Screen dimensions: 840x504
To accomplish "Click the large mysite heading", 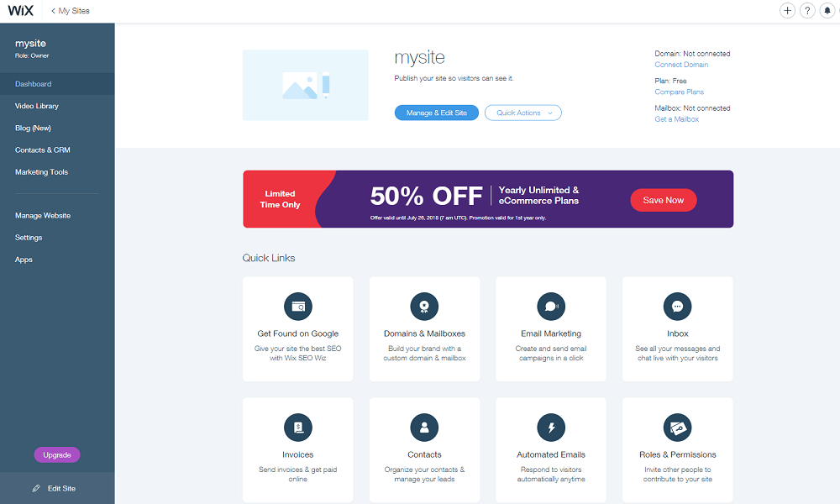I will coord(419,58).
